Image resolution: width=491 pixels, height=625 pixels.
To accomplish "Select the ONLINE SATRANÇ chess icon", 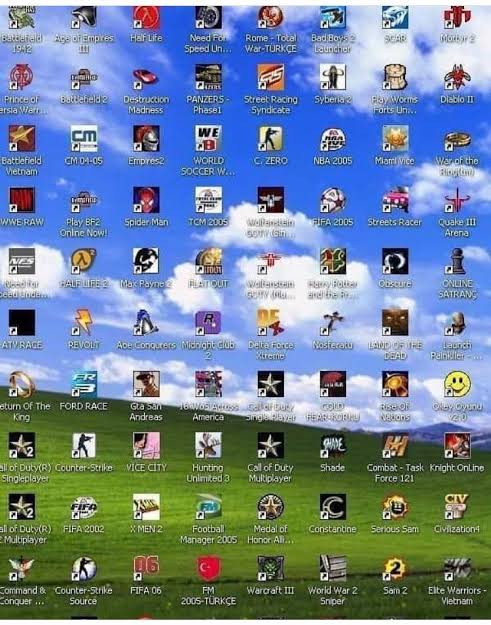I will pyautogui.click(x=457, y=261).
